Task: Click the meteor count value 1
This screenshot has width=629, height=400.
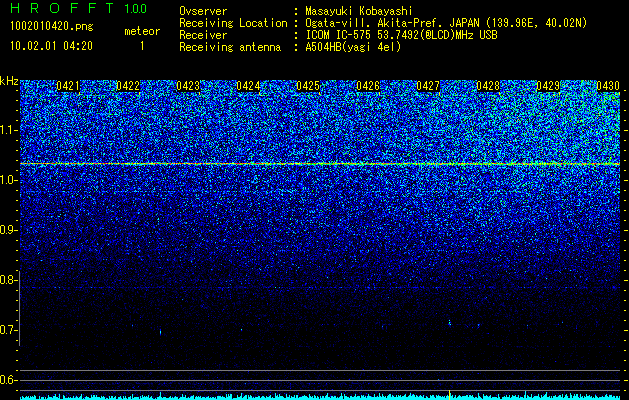Action: (x=142, y=46)
